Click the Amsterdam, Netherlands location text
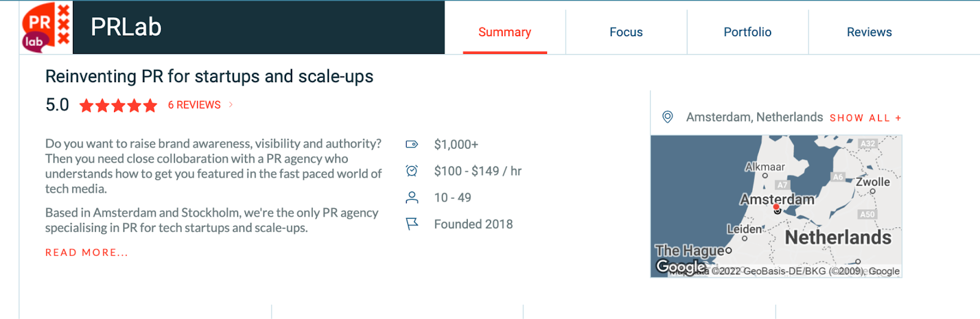 (755, 117)
